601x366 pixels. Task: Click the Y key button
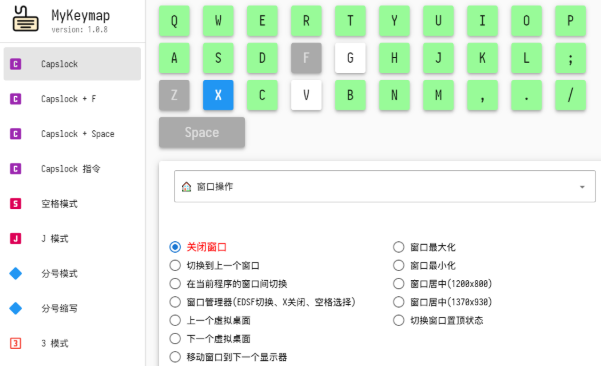click(x=394, y=21)
